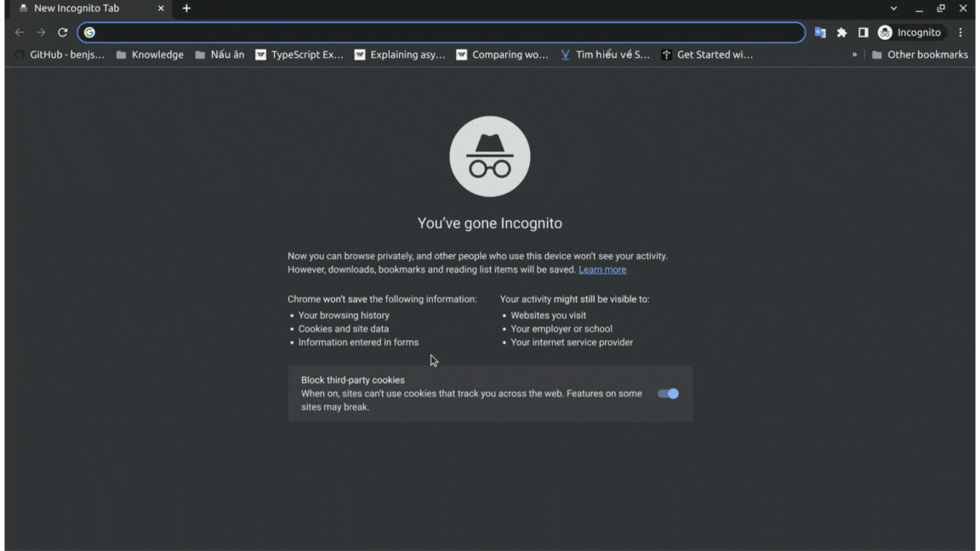Open the tab search chevron
This screenshot has height=551, width=980.
894,9
